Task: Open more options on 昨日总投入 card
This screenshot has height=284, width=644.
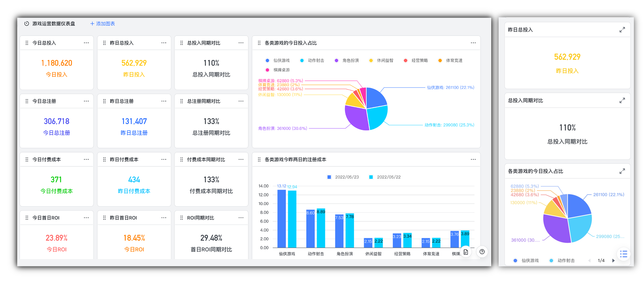Action: tap(164, 43)
